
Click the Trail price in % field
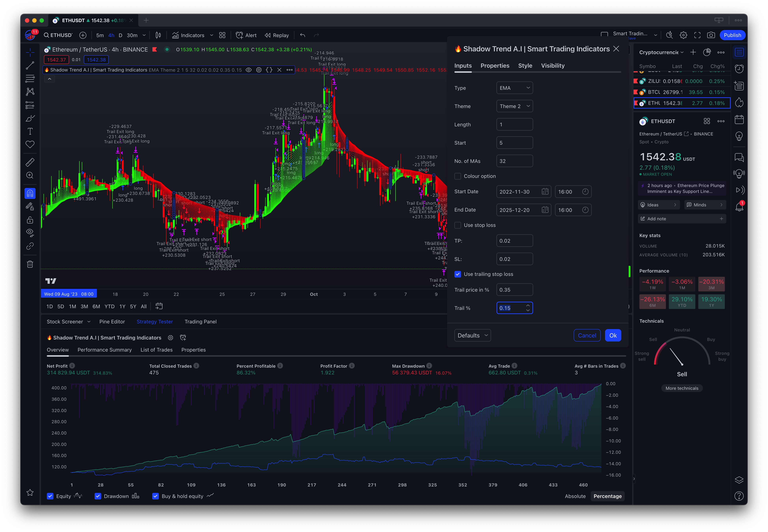click(514, 290)
